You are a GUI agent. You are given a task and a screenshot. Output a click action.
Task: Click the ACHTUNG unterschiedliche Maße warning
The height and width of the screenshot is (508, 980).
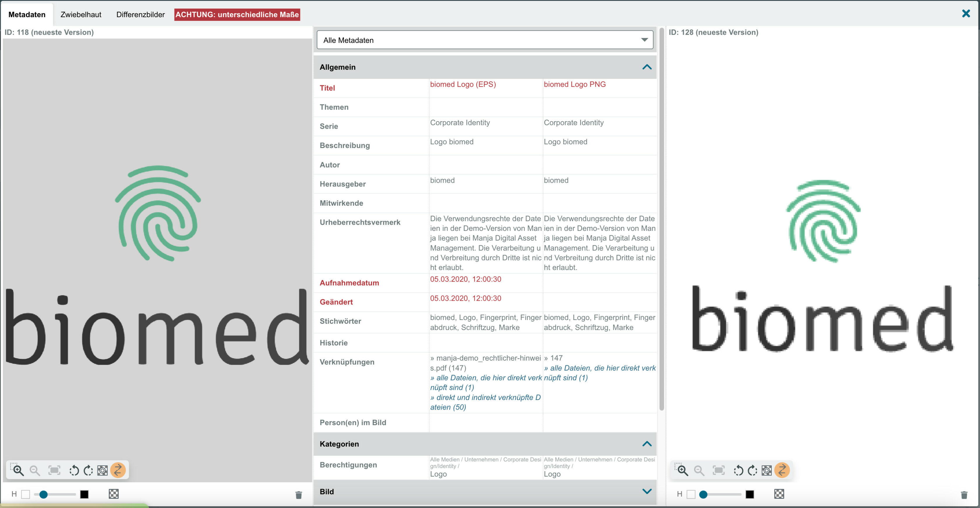click(x=237, y=15)
